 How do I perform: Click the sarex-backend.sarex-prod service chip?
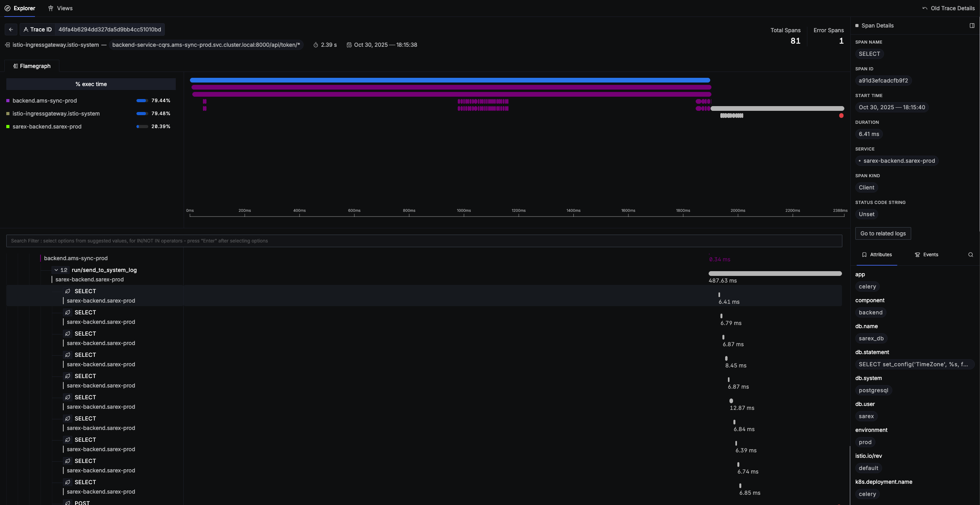[897, 161]
